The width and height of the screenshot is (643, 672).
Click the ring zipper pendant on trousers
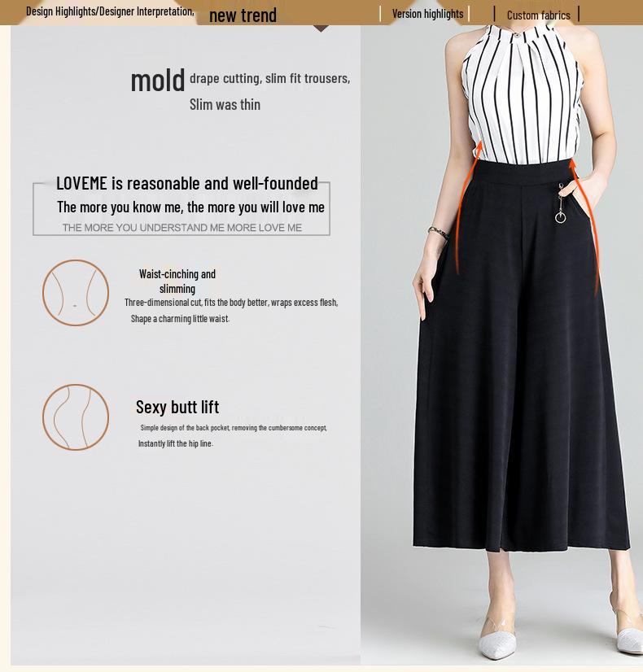point(560,204)
